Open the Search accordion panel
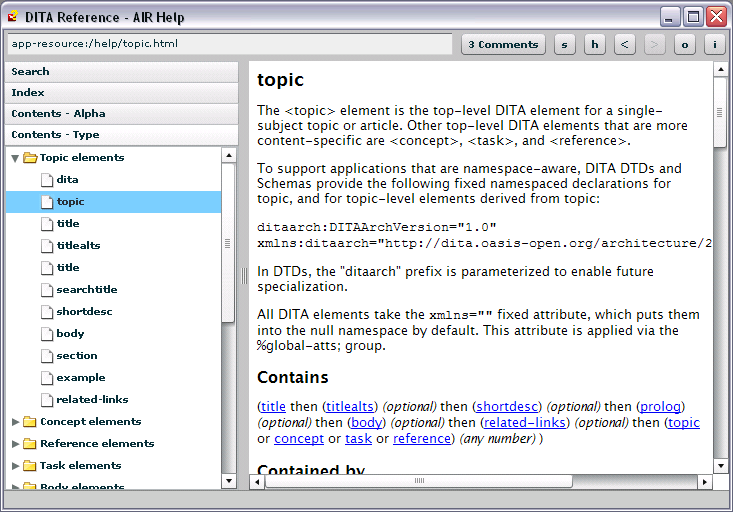The image size is (733, 512). pyautogui.click(x=122, y=72)
